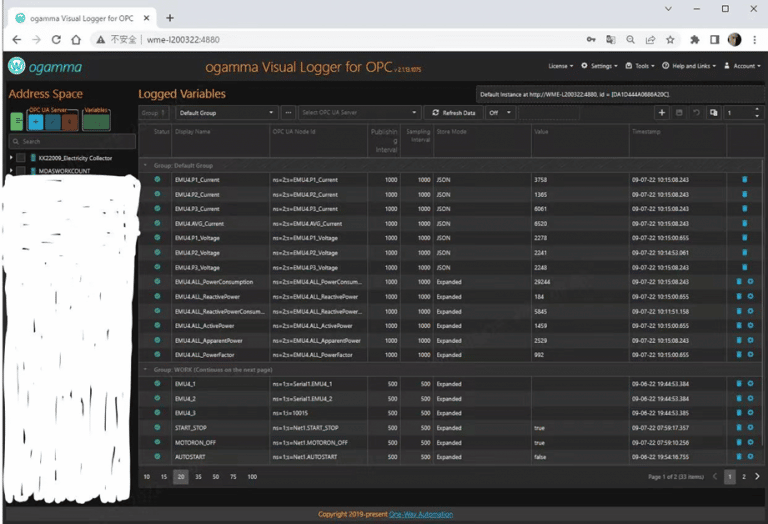This screenshot has height=524, width=768.
Task: Open the Default Group dropdown
Action: click(x=226, y=113)
